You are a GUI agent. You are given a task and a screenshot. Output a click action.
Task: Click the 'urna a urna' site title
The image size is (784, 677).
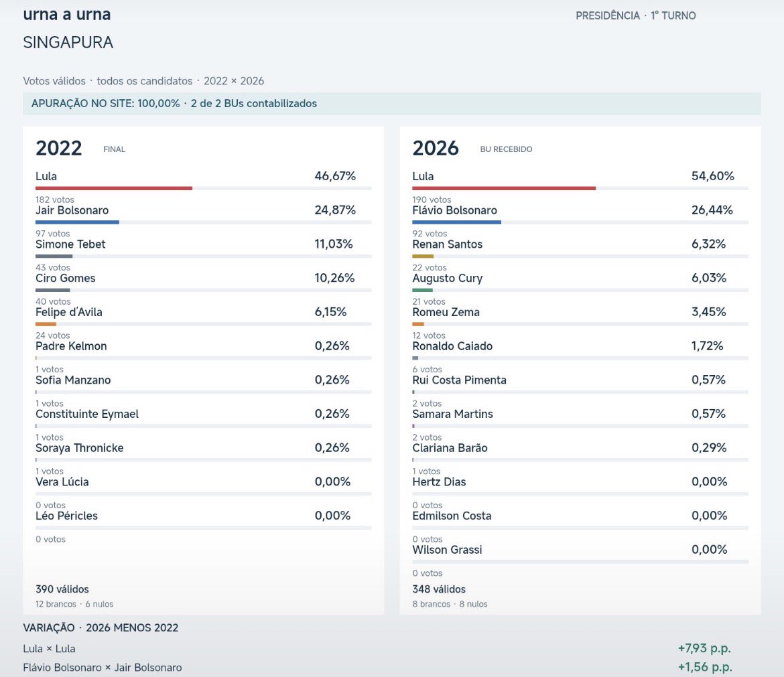pos(67,14)
